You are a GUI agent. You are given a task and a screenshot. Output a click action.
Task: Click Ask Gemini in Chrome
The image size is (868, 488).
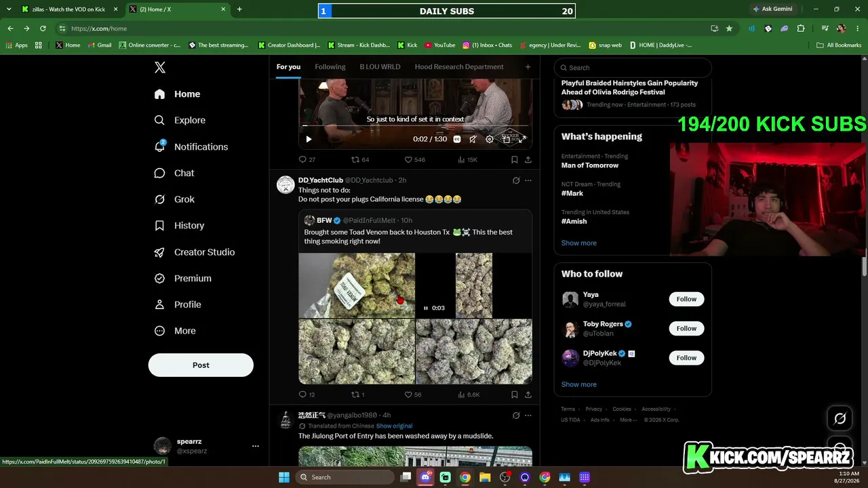click(x=772, y=9)
